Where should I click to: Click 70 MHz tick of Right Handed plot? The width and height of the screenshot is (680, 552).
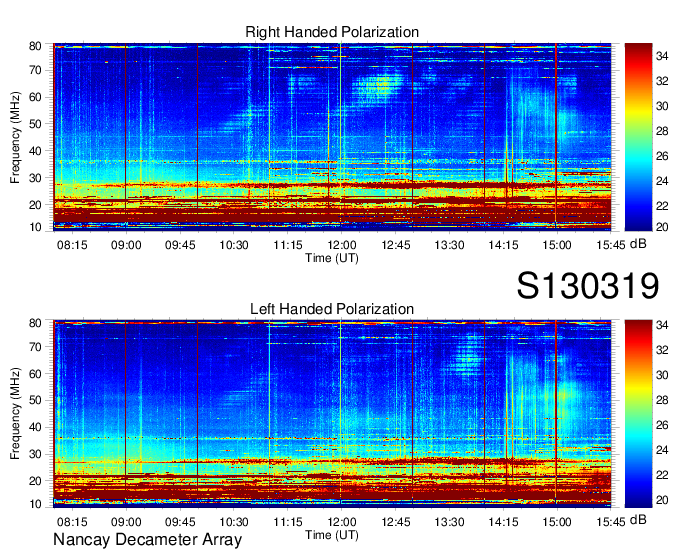(35, 70)
